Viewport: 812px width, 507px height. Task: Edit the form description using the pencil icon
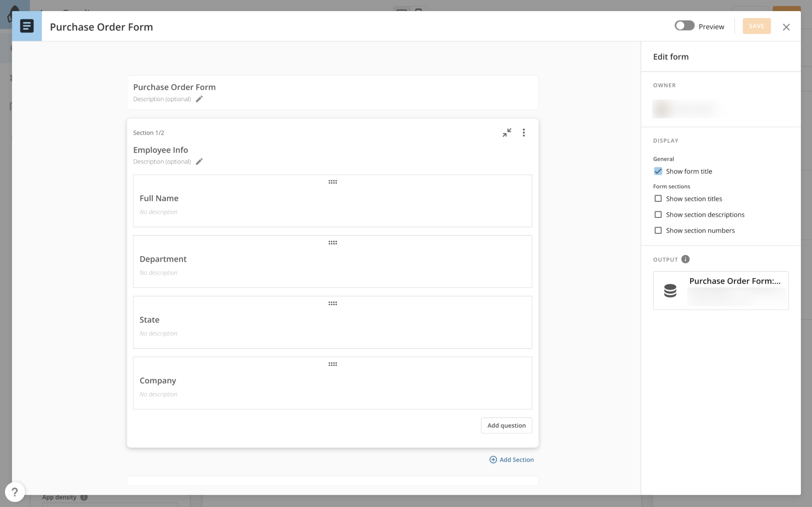(x=199, y=99)
